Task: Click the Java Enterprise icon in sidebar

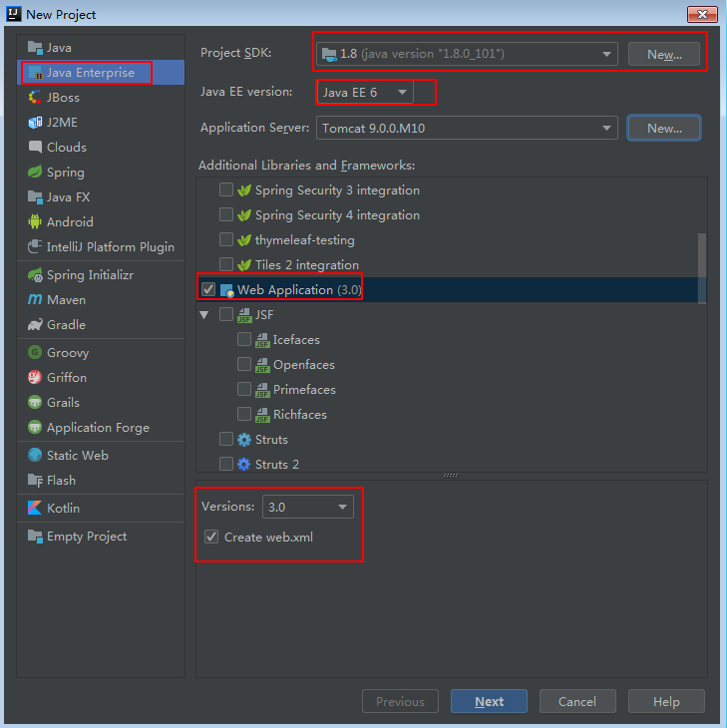Action: 35,73
